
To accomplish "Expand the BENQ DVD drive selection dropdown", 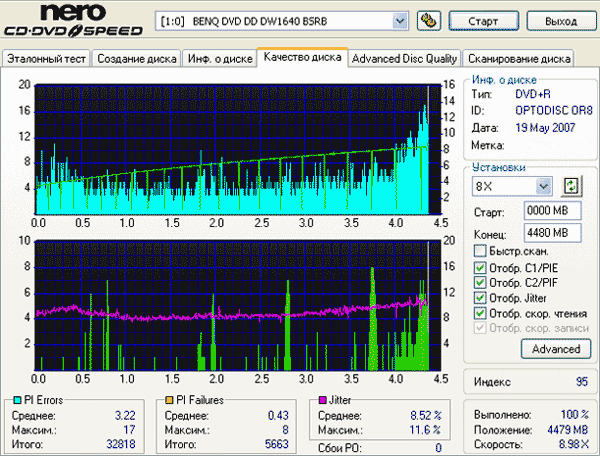I will click(400, 21).
